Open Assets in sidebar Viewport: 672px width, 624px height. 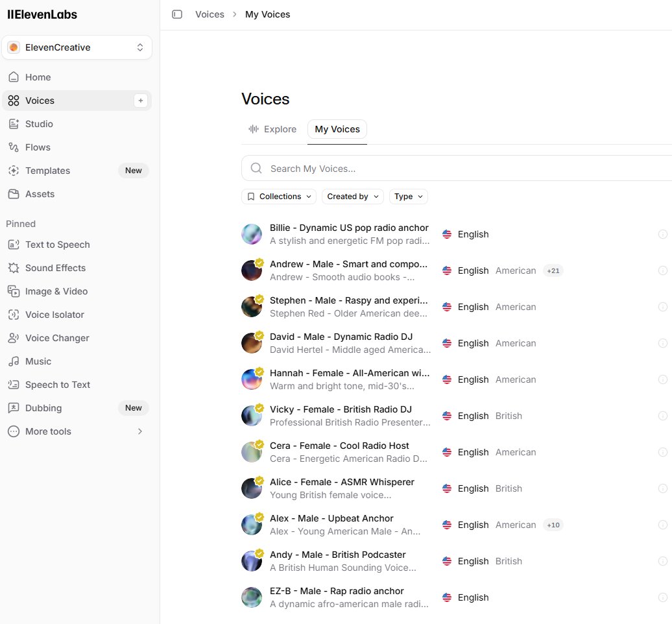pos(77,194)
